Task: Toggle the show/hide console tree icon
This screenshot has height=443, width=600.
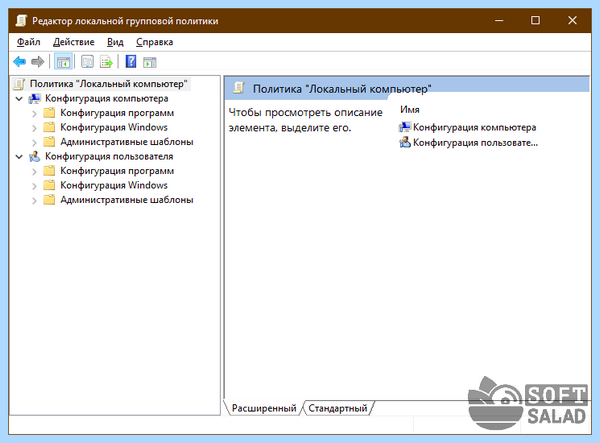Action: tap(63, 62)
